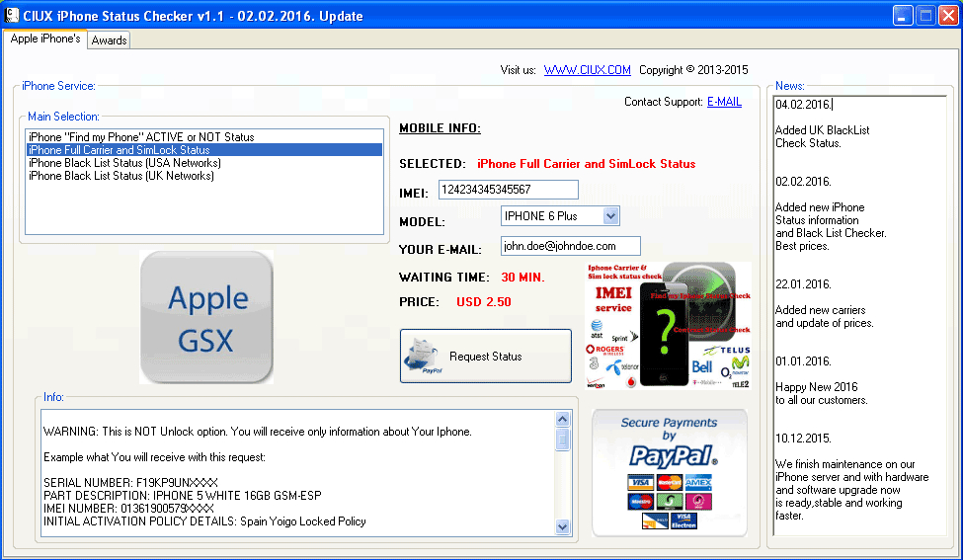This screenshot has height=560, width=963.
Task: Select iPhone "Find my Phone" ACTIVE or NOT Status
Action: coord(203,137)
